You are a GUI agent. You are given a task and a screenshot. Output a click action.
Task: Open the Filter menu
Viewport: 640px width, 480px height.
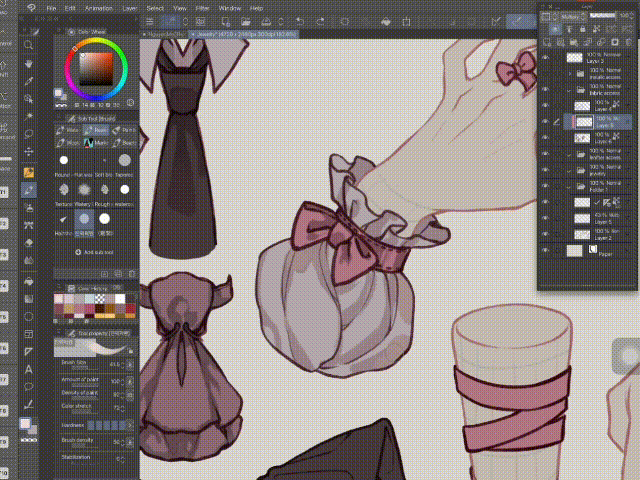point(202,8)
